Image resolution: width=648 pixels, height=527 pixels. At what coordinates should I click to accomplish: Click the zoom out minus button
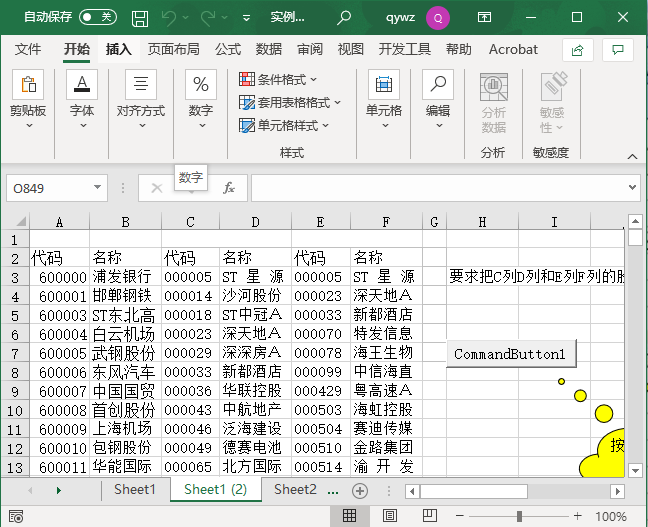pos(460,516)
